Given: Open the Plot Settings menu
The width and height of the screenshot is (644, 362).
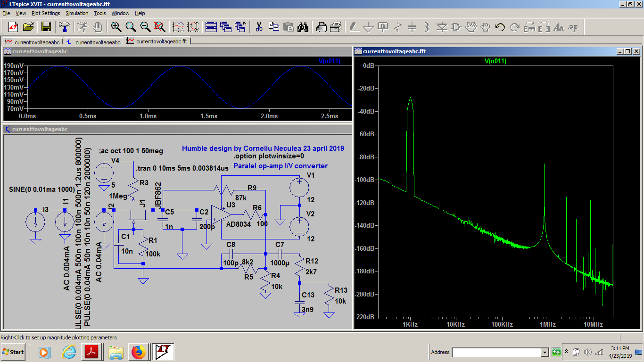Looking at the screenshot, I should click(x=46, y=13).
